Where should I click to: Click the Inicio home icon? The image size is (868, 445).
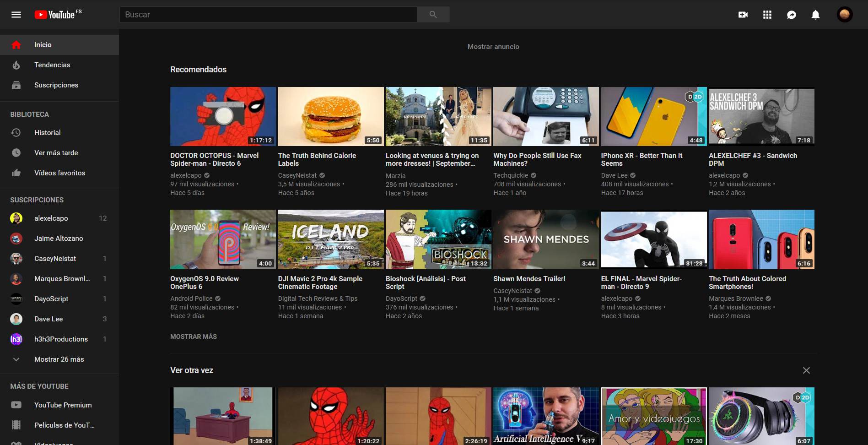16,45
